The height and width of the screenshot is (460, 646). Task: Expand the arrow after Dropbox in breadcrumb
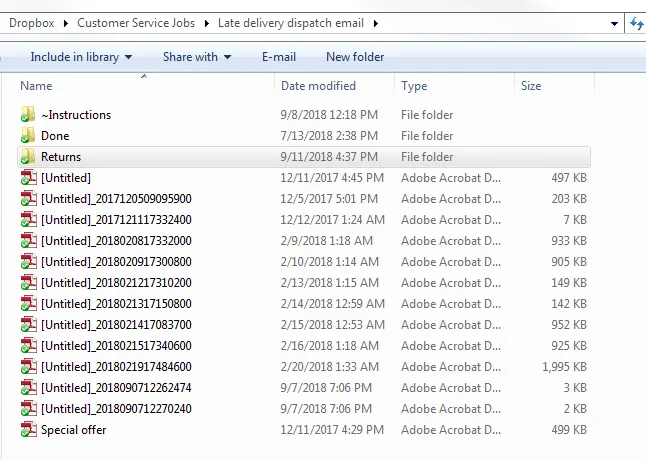[x=66, y=23]
